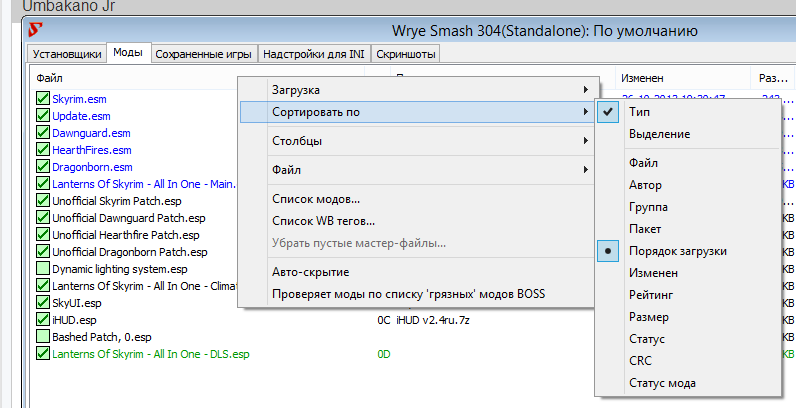Sort the list by CRC
The image size is (796, 408).
(x=688, y=361)
